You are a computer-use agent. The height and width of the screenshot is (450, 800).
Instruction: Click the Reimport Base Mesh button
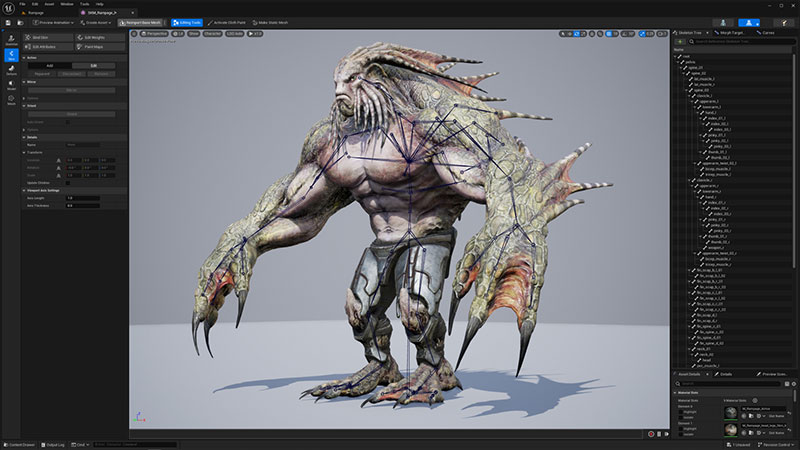pyautogui.click(x=140, y=22)
